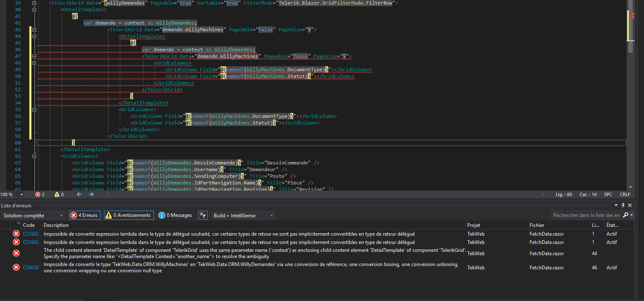Sort error list by Projet column

tap(497, 225)
